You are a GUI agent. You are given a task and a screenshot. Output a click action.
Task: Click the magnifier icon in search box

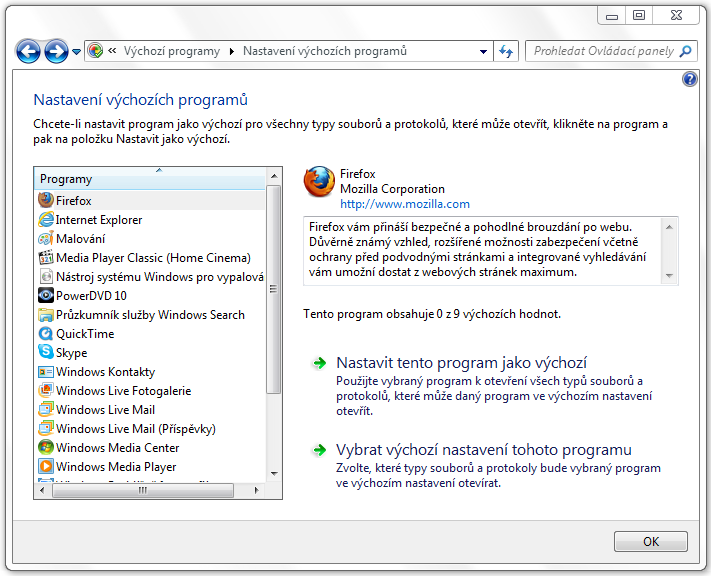coord(686,51)
